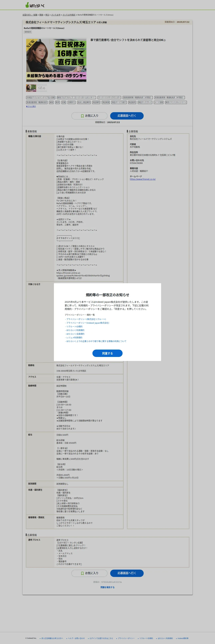Click the スーパーバイザー/ラウンダー tag
This screenshot has height=644, width=215.
coord(109,97)
